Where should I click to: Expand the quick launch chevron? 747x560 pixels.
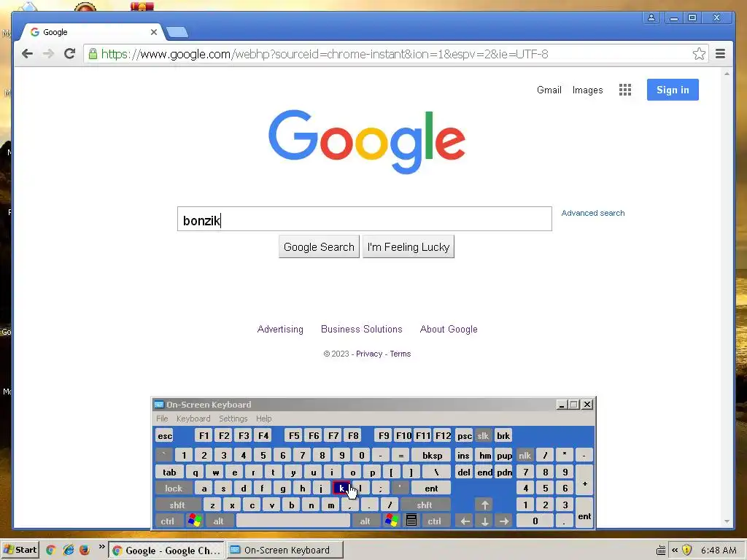(x=101, y=547)
